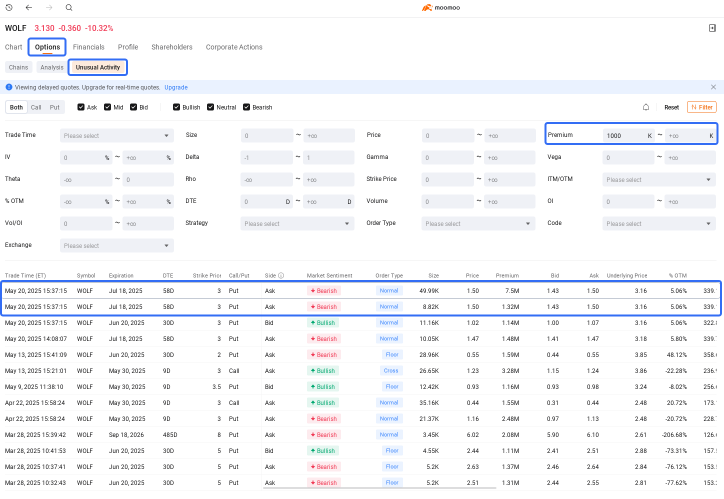Go back with the left arrow
724x499 pixels.
point(29,7)
